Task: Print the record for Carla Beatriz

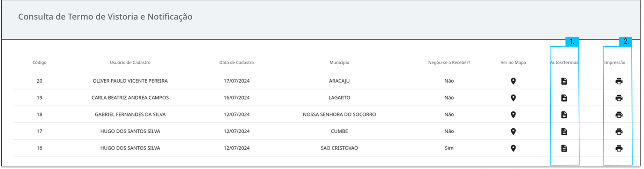Action: click(x=619, y=98)
